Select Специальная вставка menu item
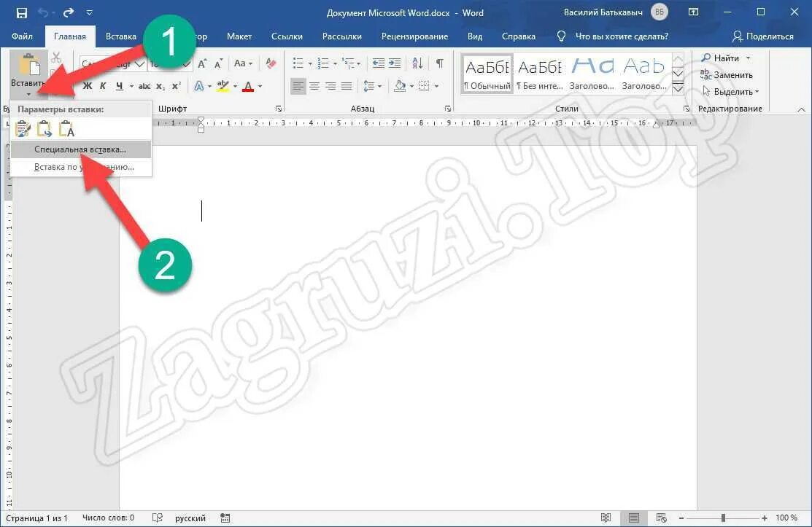This screenshot has width=812, height=527. tap(81, 149)
